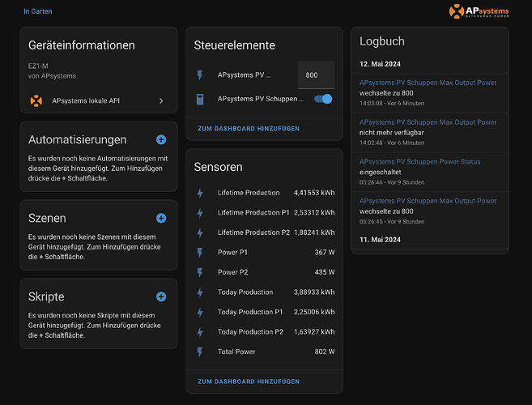Click the nicht mehr verfügbar log text
The image size is (532, 405).
click(392, 132)
